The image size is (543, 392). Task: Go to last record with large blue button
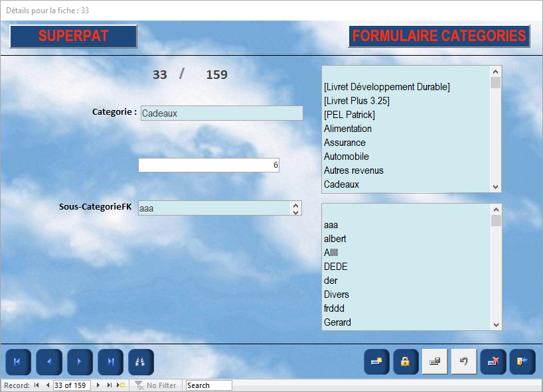[x=110, y=362]
